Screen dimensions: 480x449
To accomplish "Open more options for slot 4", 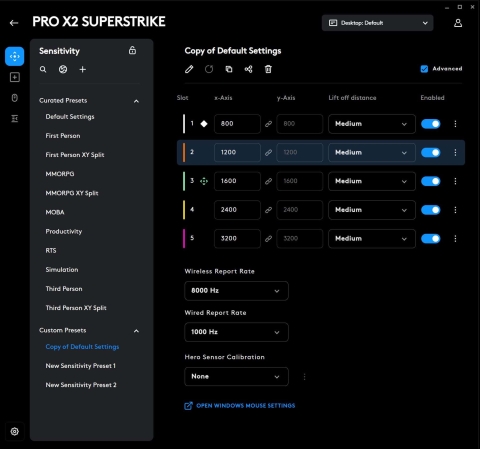I will [x=455, y=210].
